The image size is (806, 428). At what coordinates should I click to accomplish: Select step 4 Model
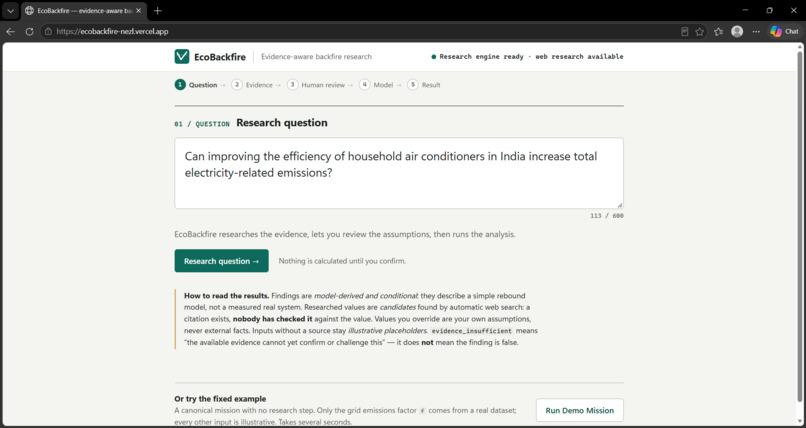[376, 85]
